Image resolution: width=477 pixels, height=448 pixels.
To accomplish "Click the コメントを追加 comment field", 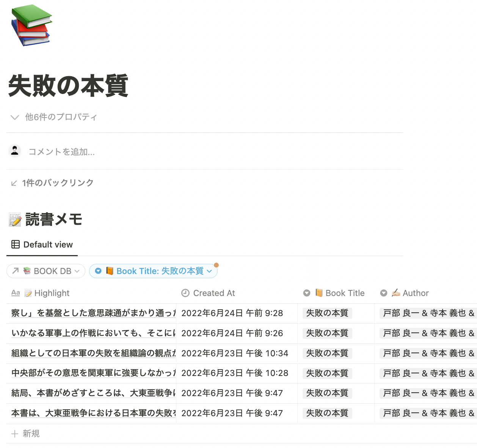I will 62,152.
